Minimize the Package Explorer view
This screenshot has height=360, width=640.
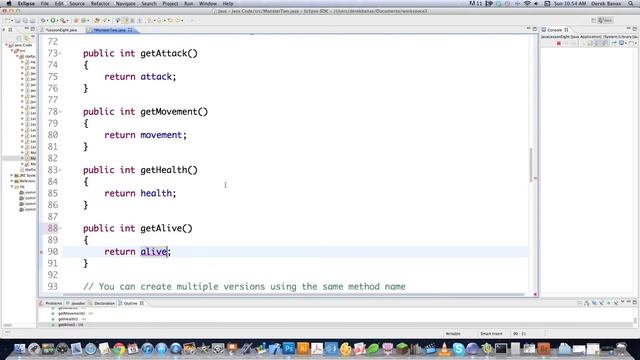tap(27, 29)
